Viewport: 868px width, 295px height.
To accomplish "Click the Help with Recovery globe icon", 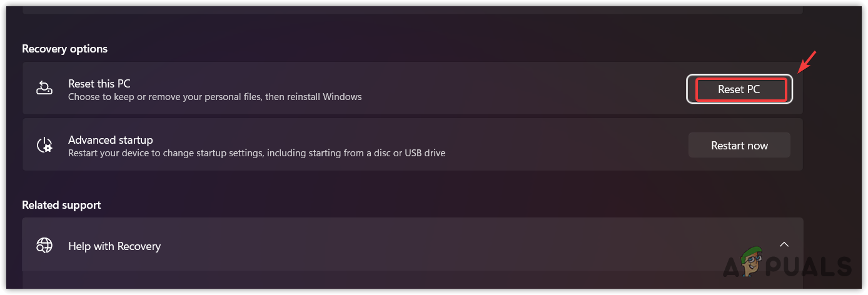I will click(44, 246).
